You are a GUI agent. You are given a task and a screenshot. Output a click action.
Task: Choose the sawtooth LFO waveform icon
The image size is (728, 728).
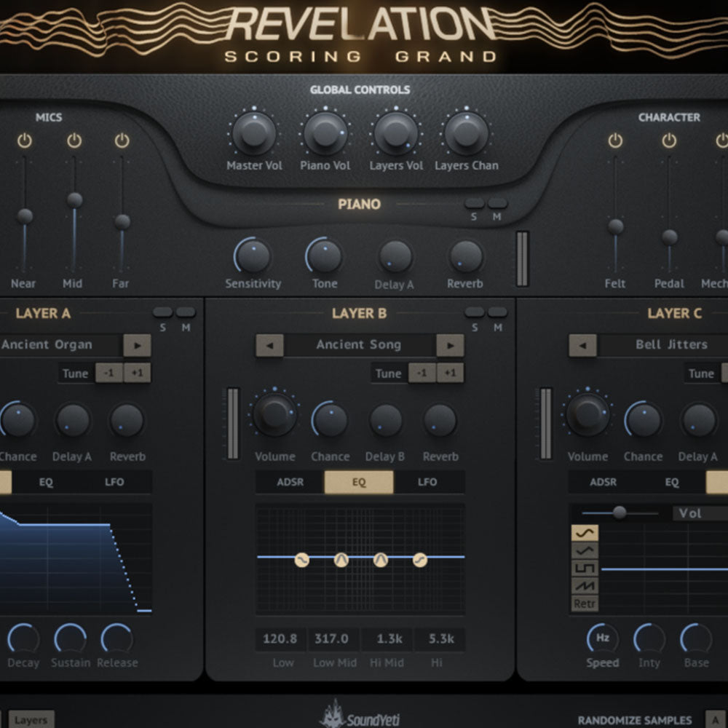coord(585,585)
